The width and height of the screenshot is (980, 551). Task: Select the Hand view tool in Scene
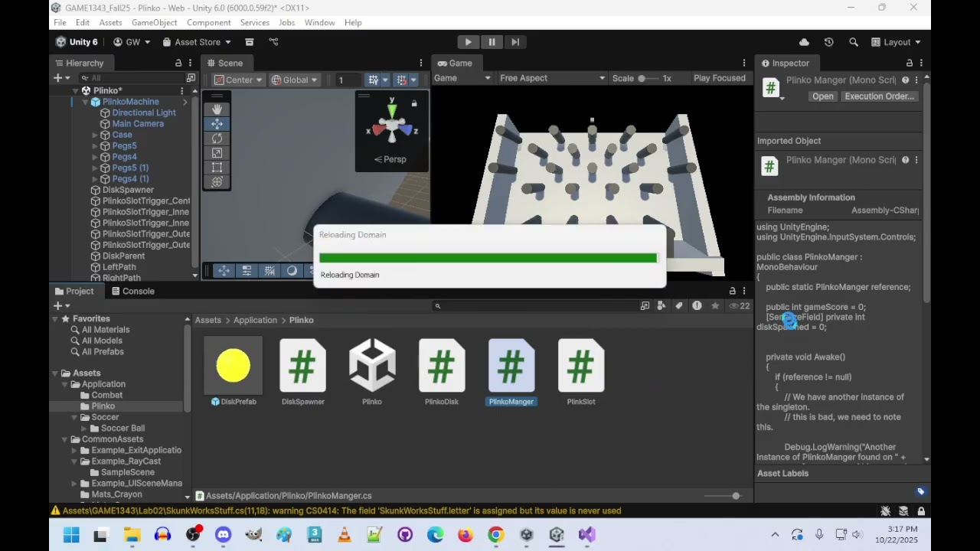(217, 109)
